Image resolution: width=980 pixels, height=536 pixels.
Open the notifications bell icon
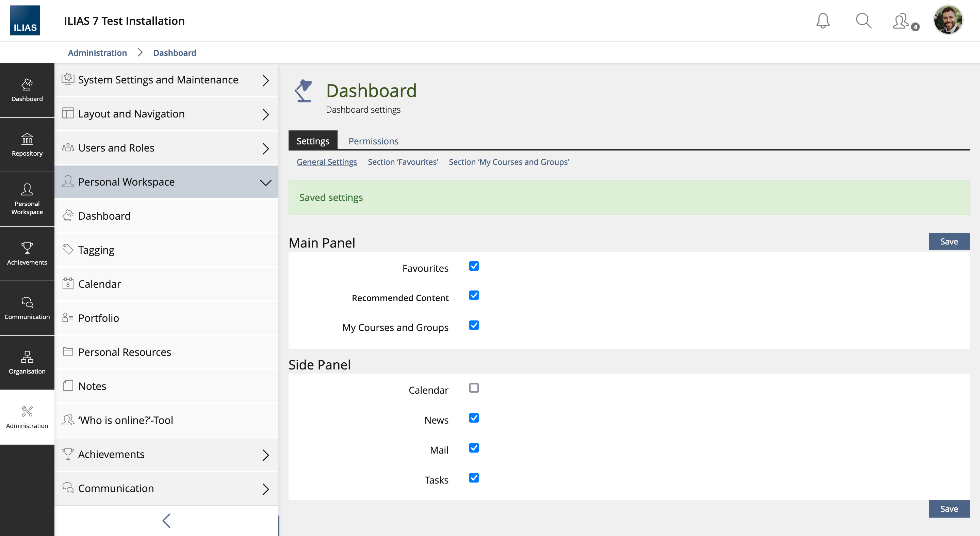click(822, 20)
